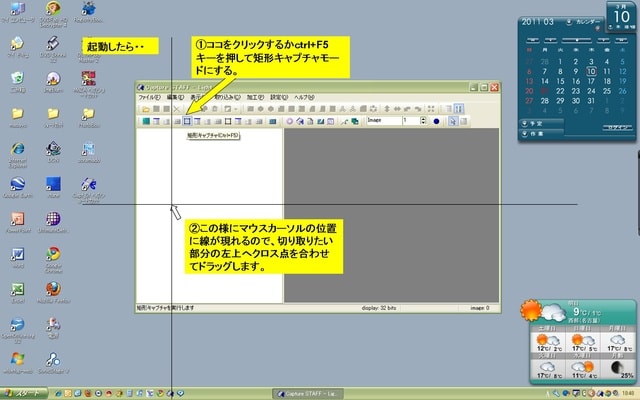640x400 pixels.
Task: Click the delete X icon in the top toolbar
Action: (176, 109)
